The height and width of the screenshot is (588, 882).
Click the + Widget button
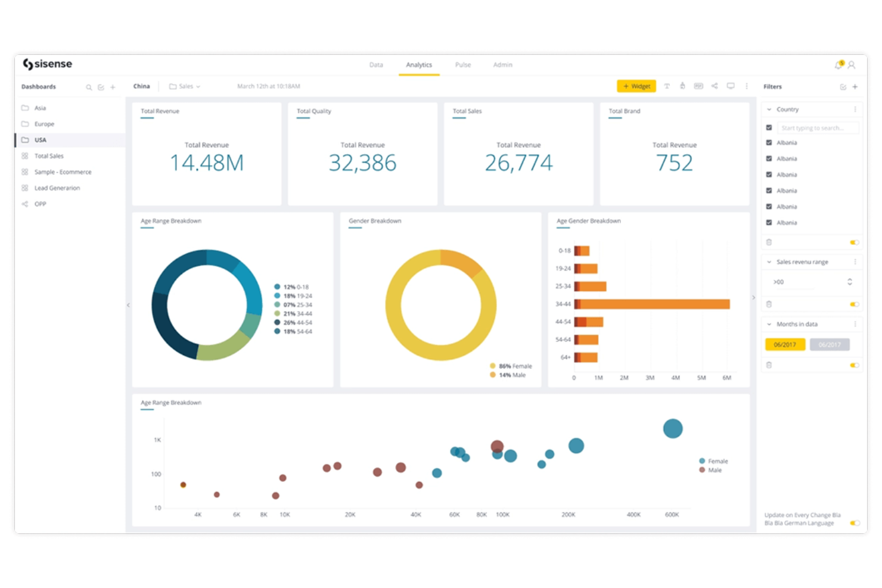(x=636, y=86)
